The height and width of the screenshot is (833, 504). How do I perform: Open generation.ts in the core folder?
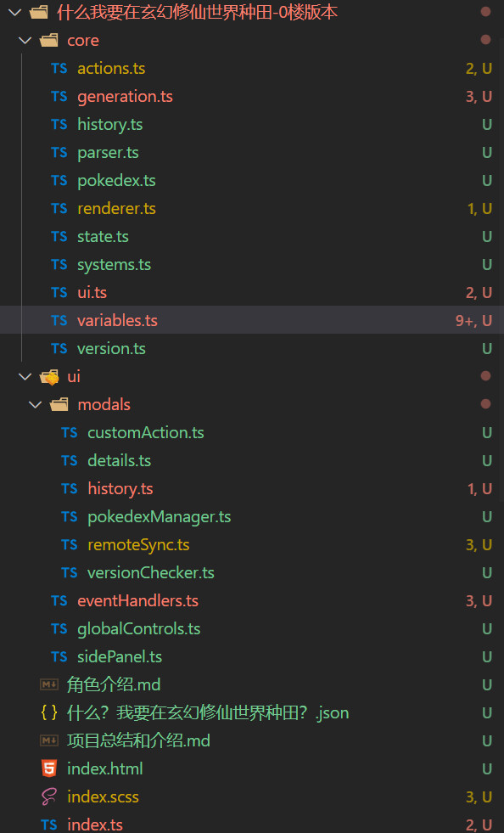coord(125,96)
